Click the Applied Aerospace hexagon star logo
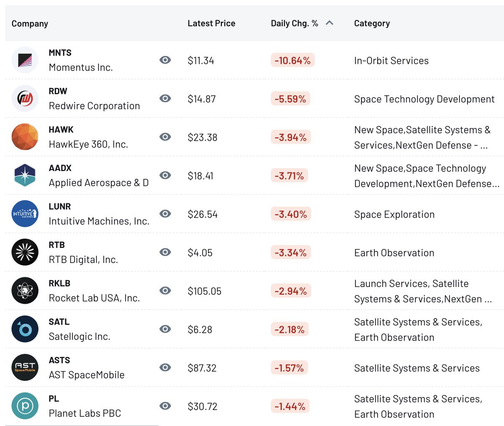Viewport: 504px width, 426px height. [25, 175]
